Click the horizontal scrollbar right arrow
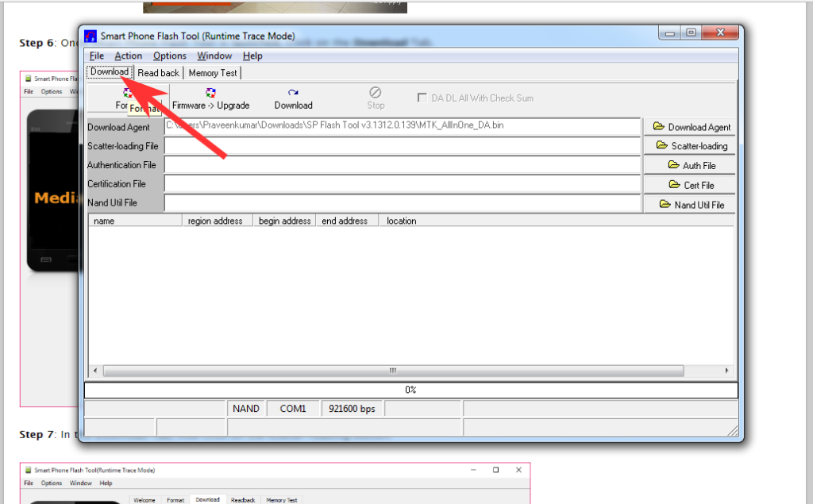This screenshot has height=504, width=813. [x=726, y=371]
